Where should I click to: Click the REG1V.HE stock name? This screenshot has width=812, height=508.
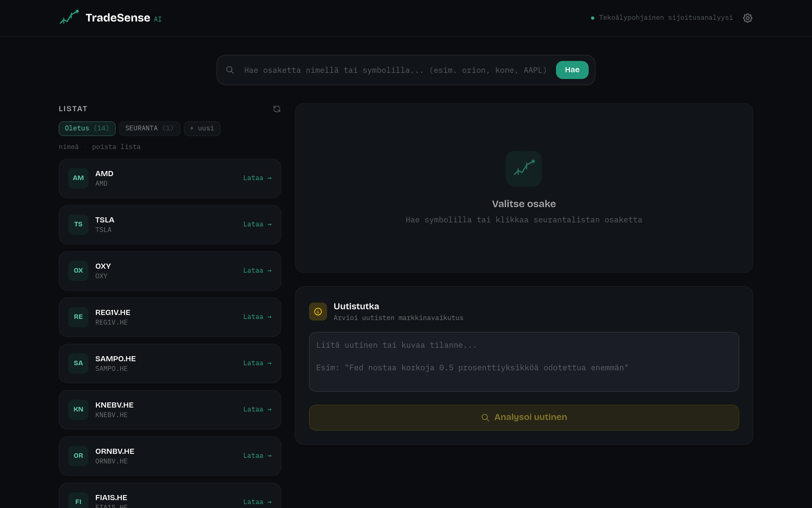pos(113,313)
